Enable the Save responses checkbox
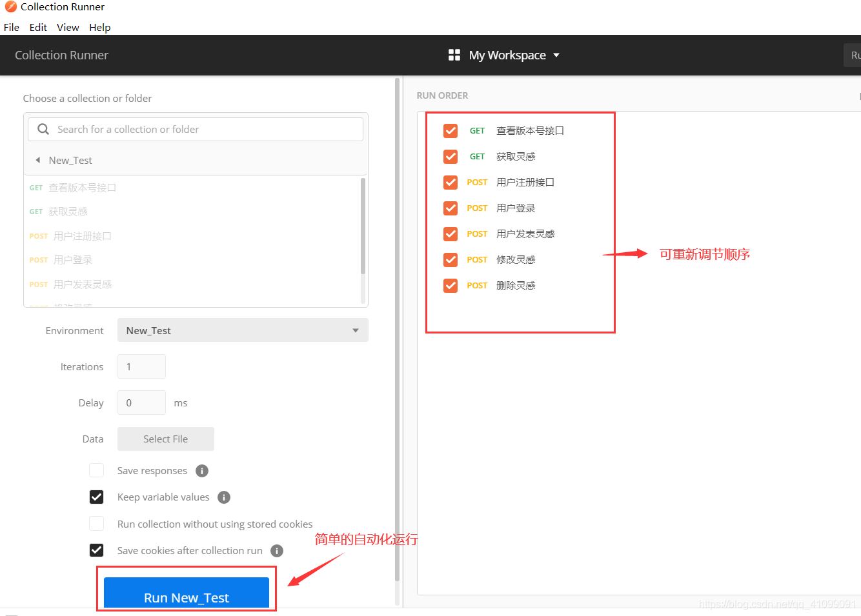 pyautogui.click(x=96, y=470)
